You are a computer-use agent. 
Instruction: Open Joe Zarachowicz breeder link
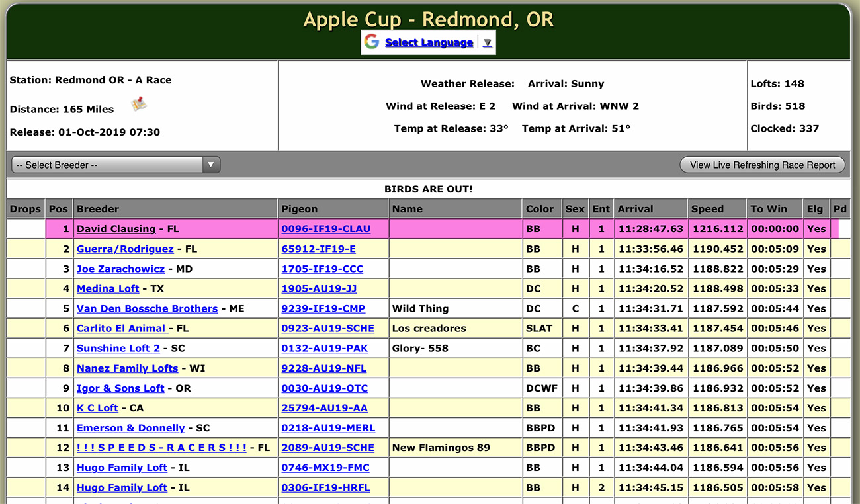coord(120,269)
